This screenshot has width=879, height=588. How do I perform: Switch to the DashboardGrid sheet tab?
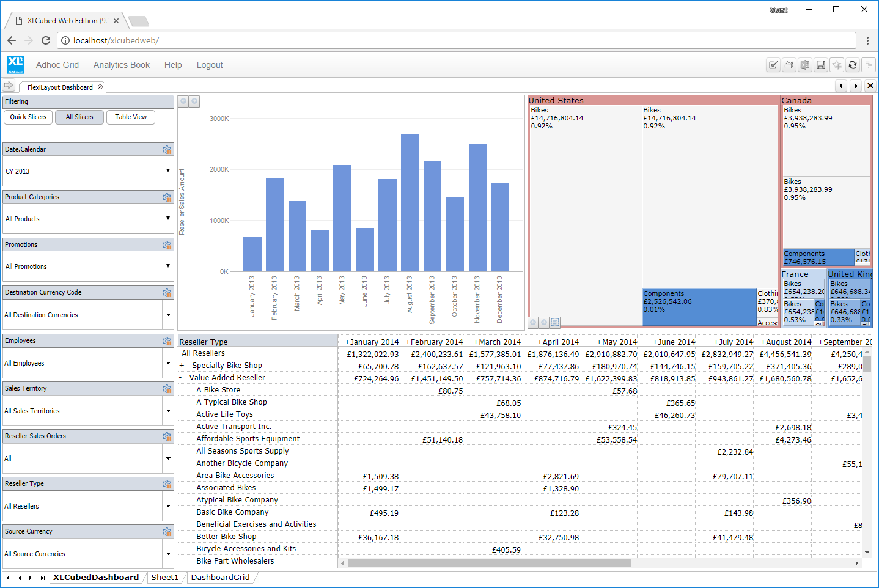[x=220, y=578]
